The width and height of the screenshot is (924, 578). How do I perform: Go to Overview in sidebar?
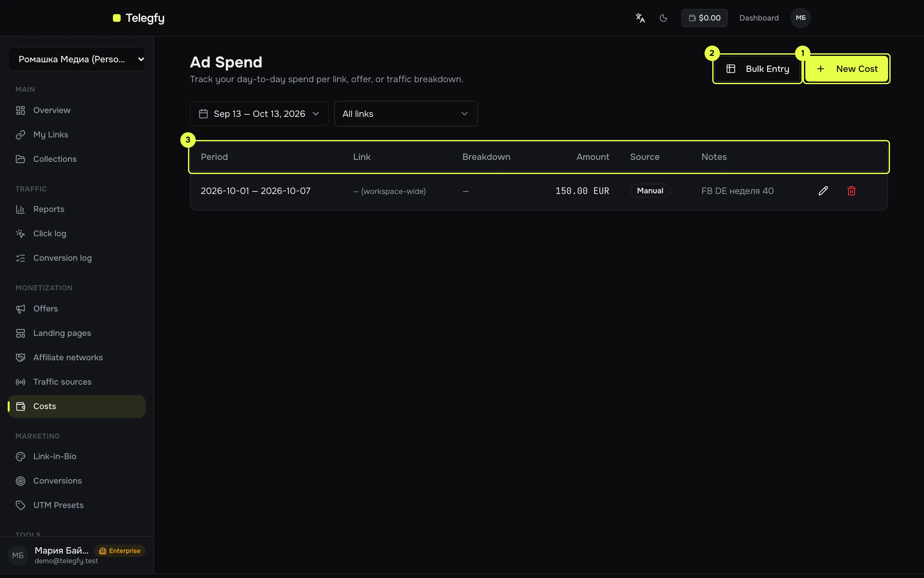[77, 110]
